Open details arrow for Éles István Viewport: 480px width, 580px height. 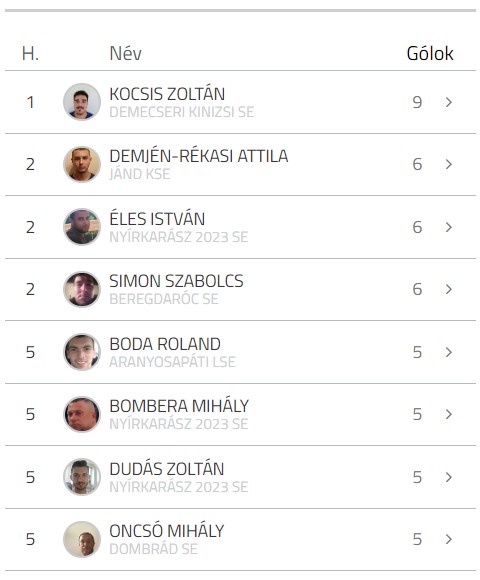(449, 227)
